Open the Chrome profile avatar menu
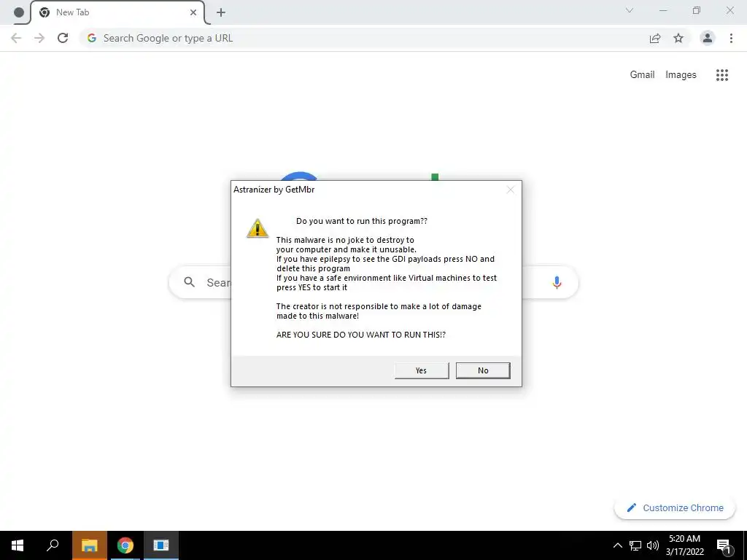This screenshot has height=560, width=747. click(x=708, y=38)
